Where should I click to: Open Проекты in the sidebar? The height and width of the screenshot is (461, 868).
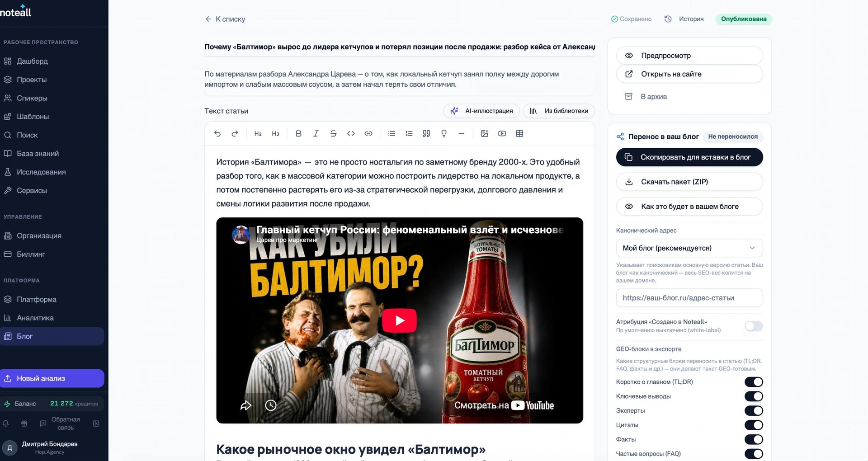[52, 80]
